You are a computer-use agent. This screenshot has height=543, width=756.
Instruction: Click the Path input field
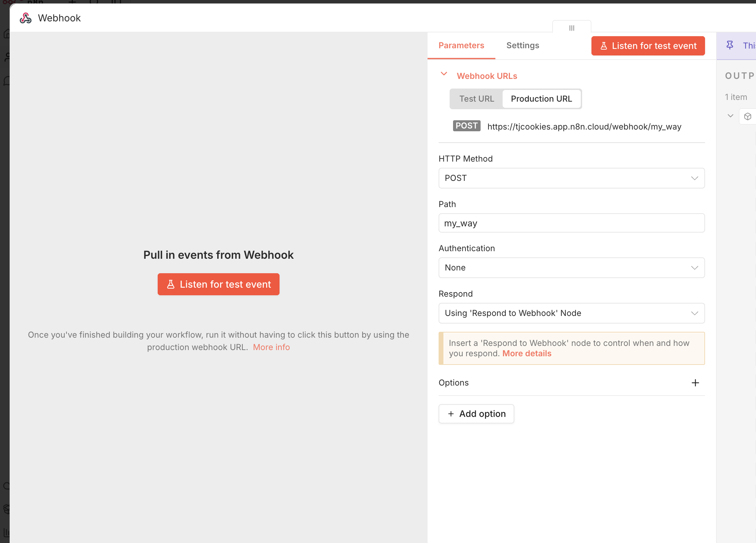click(x=571, y=223)
